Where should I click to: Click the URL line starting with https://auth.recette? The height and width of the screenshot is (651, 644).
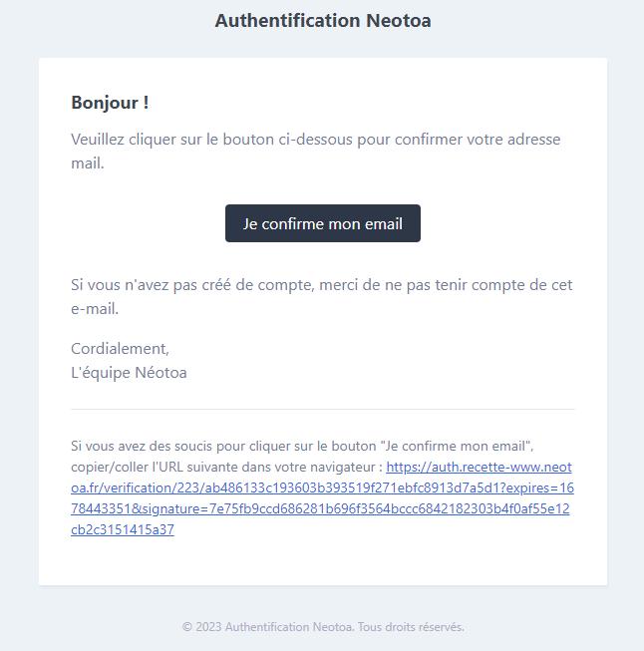coord(479,467)
